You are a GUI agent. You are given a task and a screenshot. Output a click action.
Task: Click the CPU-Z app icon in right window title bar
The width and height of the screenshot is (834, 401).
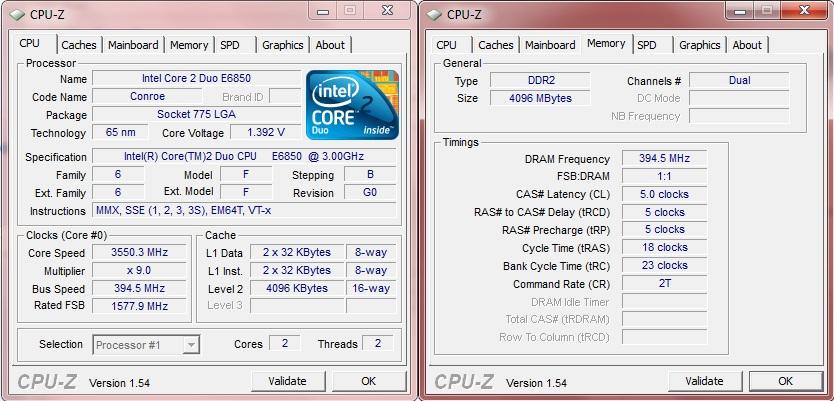(435, 15)
